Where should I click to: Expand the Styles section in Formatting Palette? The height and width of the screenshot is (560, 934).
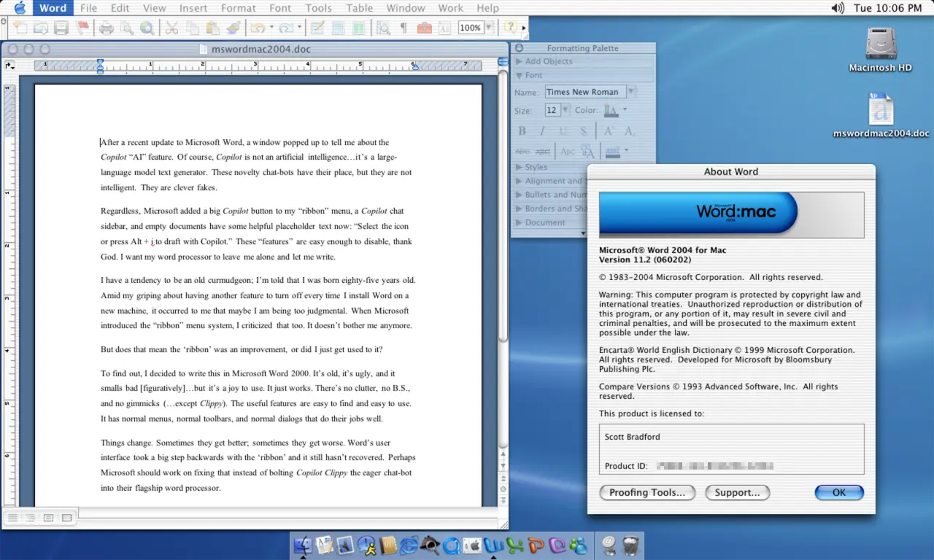pyautogui.click(x=536, y=167)
